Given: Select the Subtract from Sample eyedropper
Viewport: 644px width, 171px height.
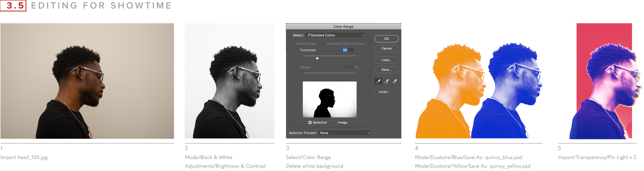Looking at the screenshot, I should tap(395, 81).
